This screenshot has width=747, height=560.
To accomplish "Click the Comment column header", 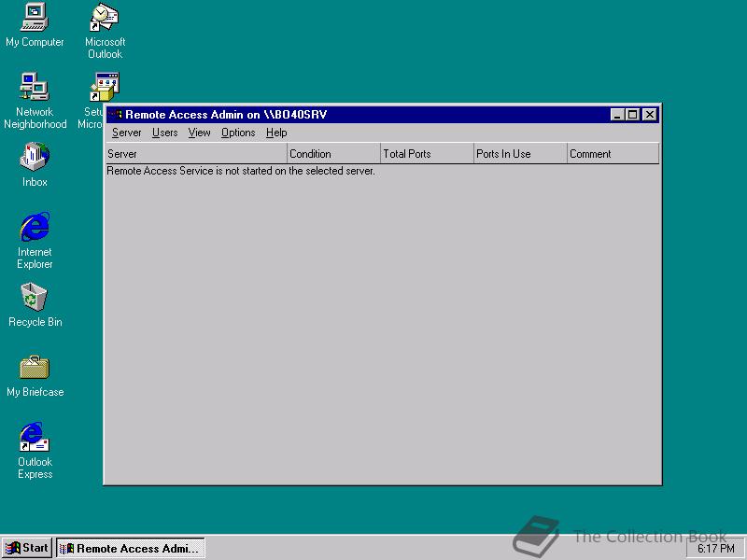I will coord(613,154).
